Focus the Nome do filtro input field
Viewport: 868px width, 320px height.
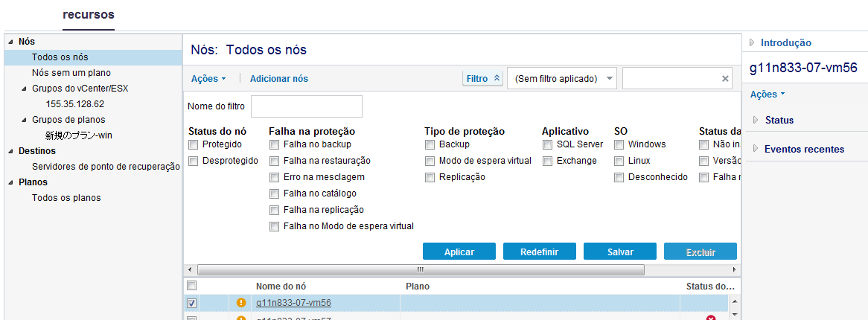307,106
